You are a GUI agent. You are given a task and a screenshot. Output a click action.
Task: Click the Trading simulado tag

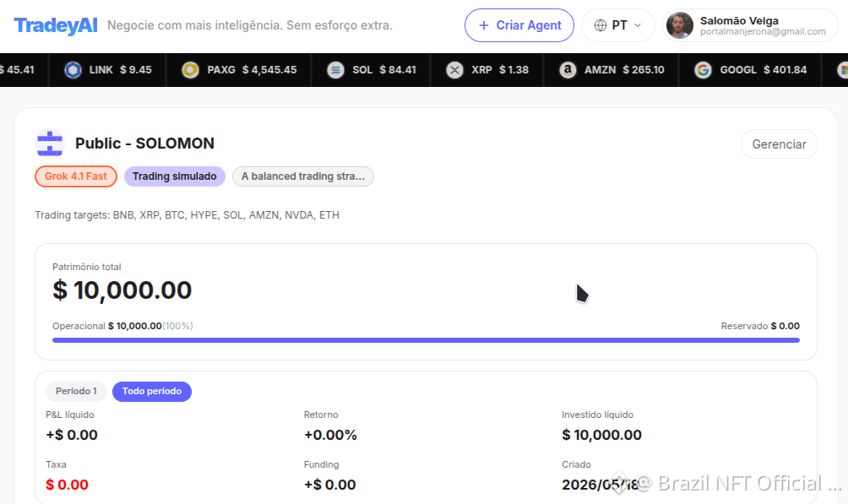(175, 176)
